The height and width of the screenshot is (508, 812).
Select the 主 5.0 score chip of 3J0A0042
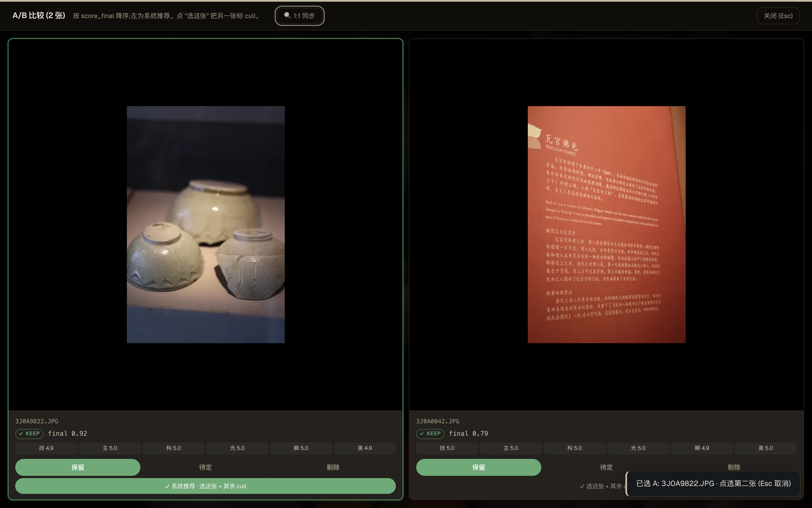point(511,448)
